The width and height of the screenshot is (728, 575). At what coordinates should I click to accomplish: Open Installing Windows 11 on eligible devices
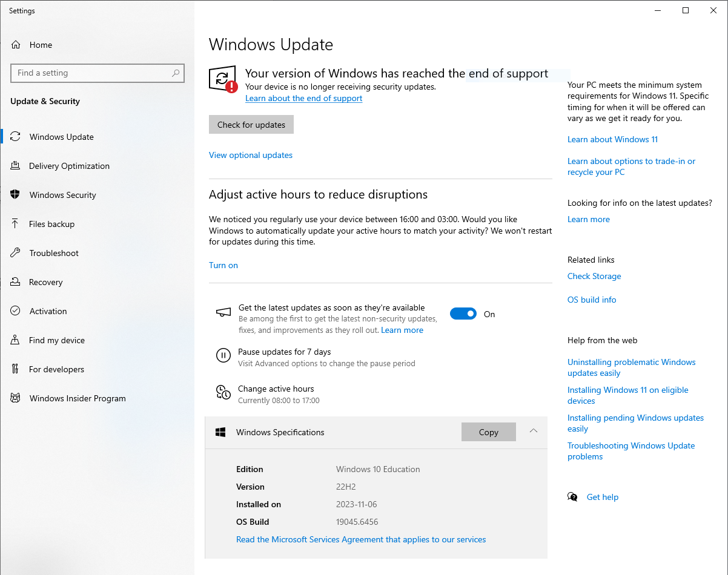(x=627, y=395)
